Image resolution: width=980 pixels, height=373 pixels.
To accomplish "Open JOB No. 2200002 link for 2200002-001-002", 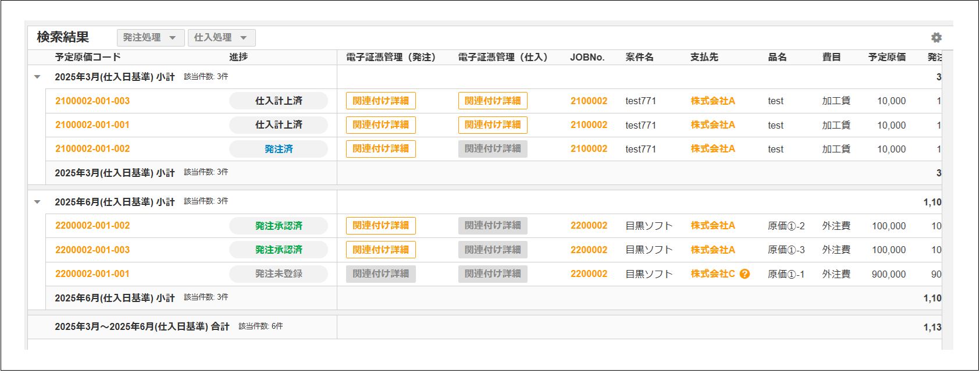I will (589, 226).
